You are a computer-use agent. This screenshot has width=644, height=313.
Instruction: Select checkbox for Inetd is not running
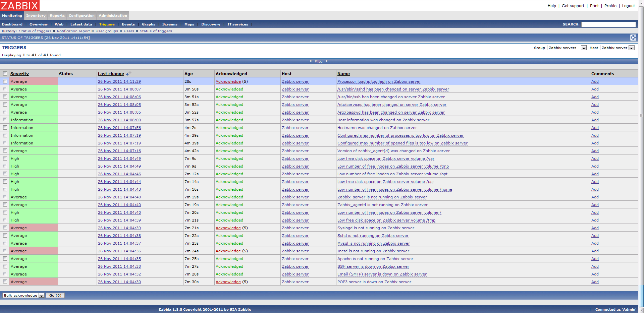point(5,251)
